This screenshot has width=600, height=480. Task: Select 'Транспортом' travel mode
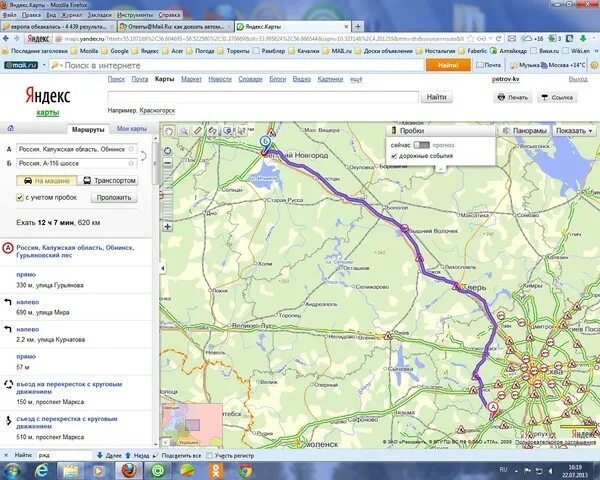(109, 181)
